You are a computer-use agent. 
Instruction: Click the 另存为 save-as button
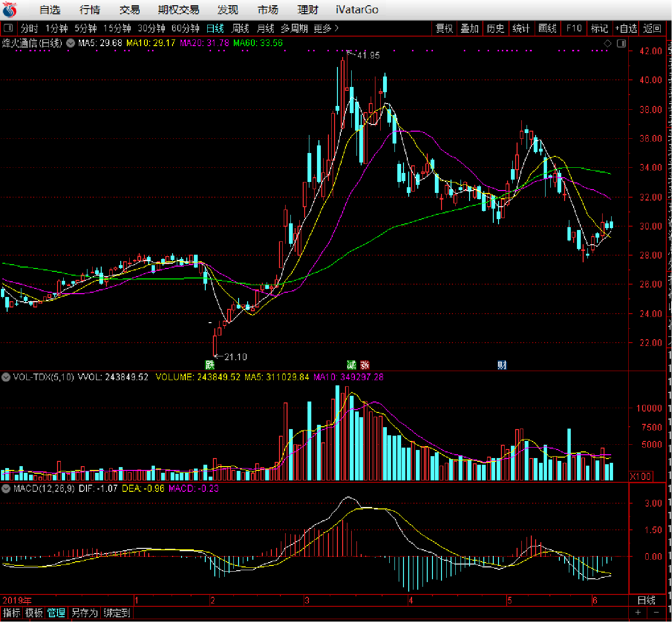click(85, 613)
